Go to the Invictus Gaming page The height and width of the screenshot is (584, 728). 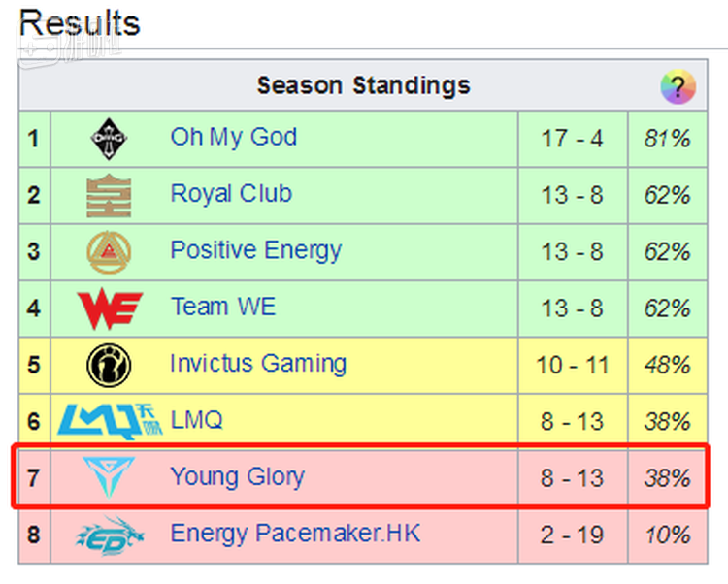(258, 365)
